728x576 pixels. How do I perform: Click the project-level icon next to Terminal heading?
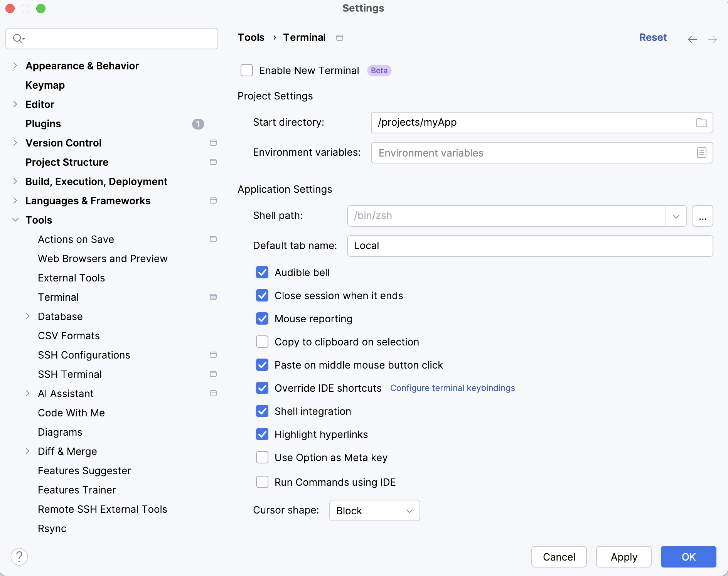339,38
